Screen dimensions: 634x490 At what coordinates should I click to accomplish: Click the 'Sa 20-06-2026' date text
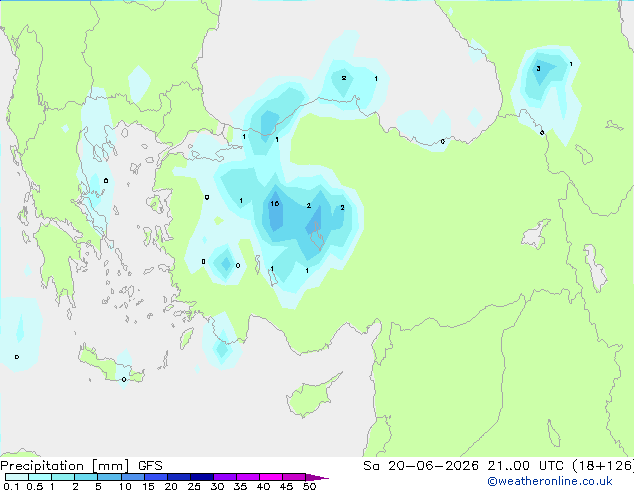tap(421, 466)
